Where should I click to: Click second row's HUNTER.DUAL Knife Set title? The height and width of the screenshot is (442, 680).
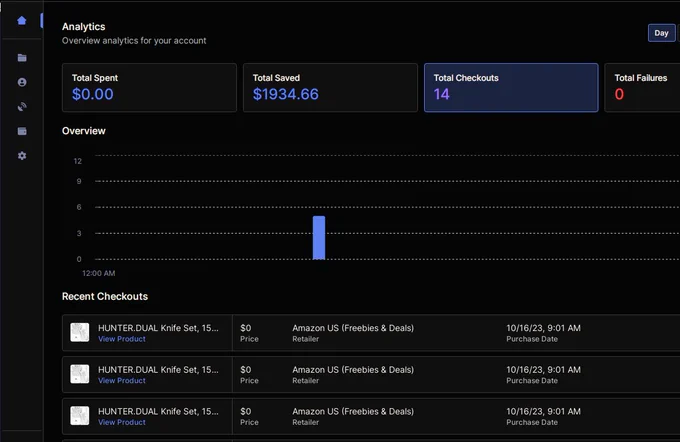(x=158, y=370)
